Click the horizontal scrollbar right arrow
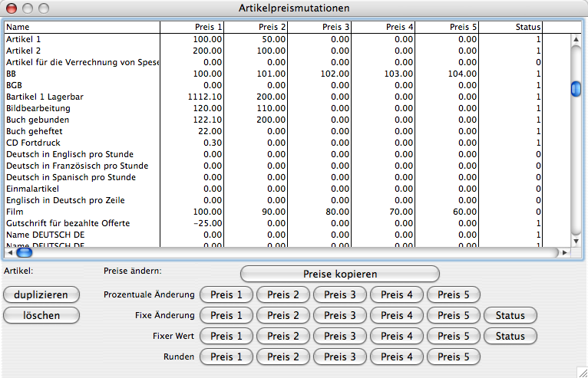588x378 pixels. point(564,251)
